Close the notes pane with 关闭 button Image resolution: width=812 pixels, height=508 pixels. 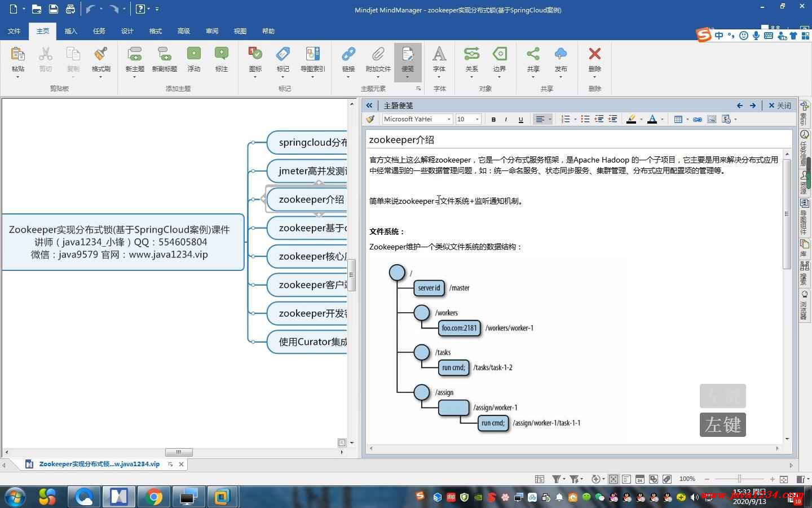pyautogui.click(x=780, y=106)
